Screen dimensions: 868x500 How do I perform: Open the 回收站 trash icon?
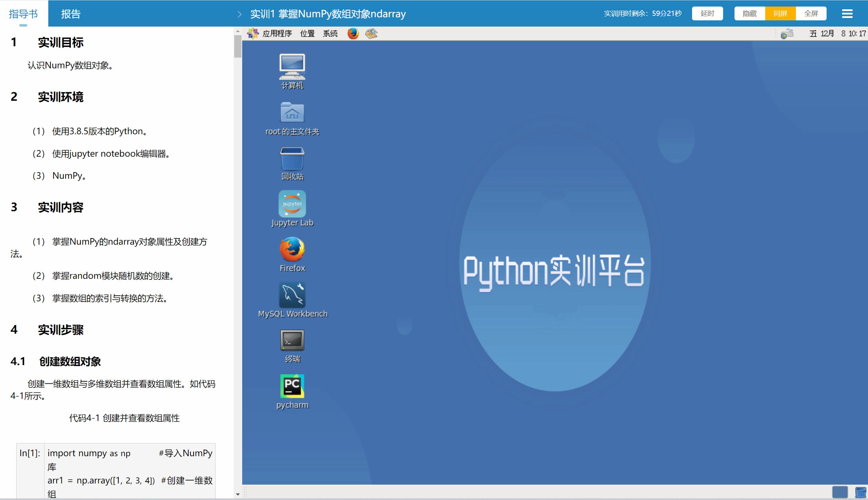pyautogui.click(x=292, y=159)
